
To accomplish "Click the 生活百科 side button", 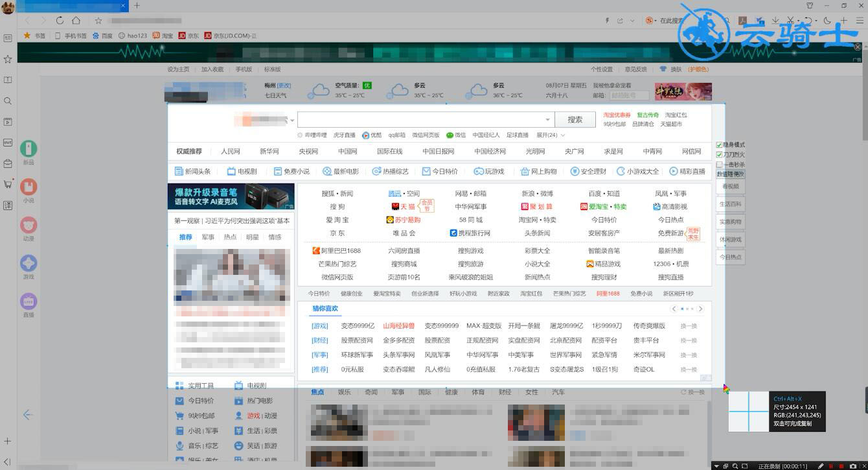I will click(x=730, y=204).
